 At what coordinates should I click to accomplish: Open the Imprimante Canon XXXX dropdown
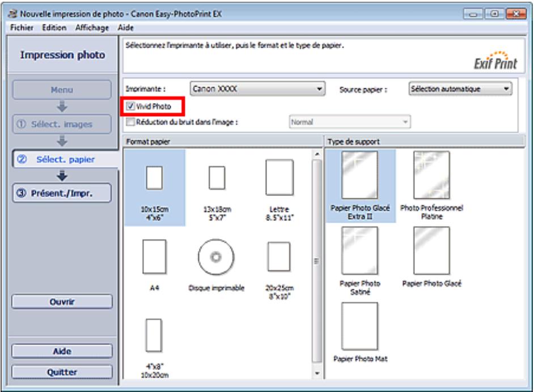coord(257,89)
